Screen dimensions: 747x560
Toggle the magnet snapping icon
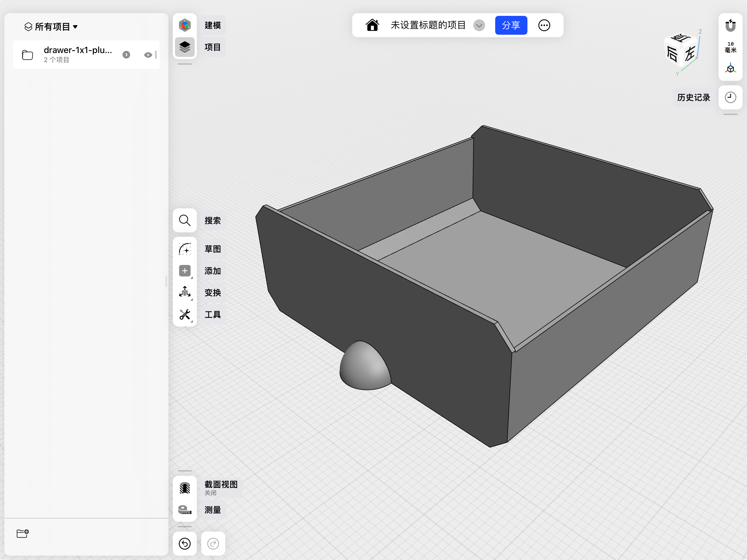pos(730,25)
